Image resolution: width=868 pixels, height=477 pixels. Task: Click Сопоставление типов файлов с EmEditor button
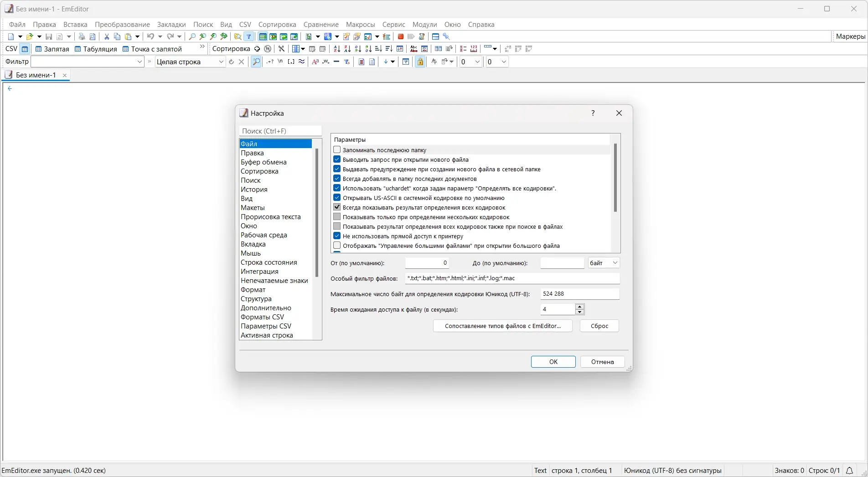coord(502,326)
